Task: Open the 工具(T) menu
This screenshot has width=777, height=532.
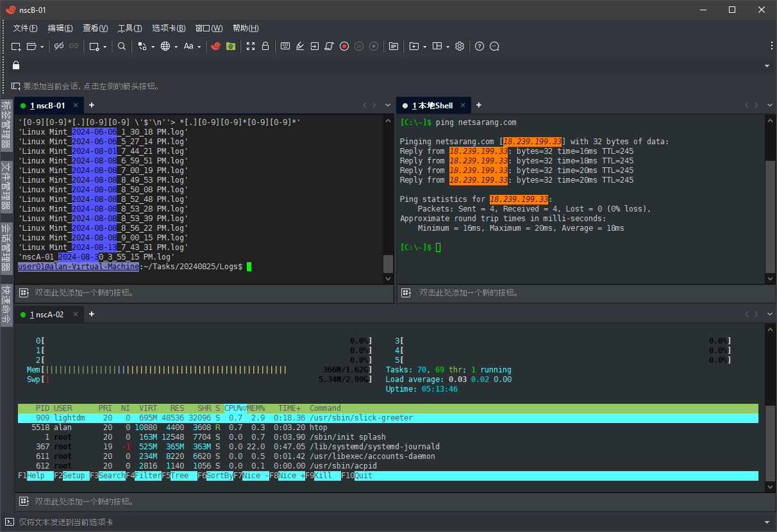Action: point(129,28)
